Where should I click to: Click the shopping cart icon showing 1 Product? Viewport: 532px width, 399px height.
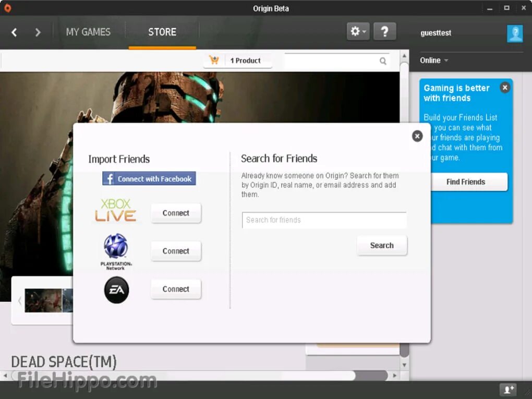[215, 60]
